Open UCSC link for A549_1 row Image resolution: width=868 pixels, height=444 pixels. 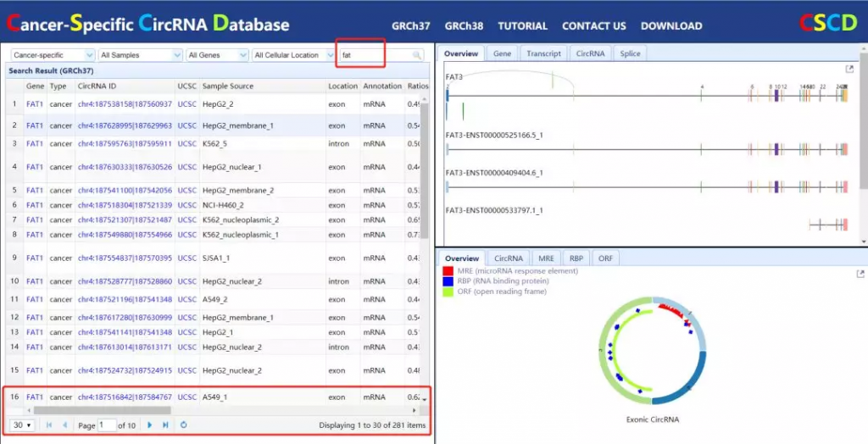click(187, 397)
